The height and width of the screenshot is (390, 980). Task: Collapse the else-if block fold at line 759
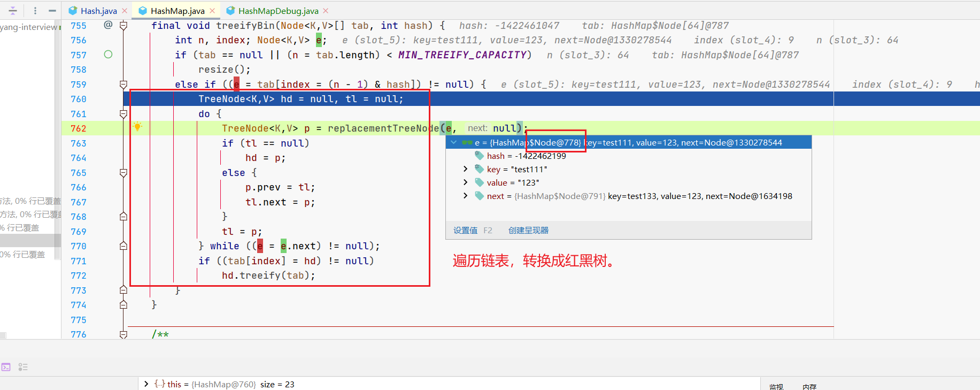[x=124, y=85]
